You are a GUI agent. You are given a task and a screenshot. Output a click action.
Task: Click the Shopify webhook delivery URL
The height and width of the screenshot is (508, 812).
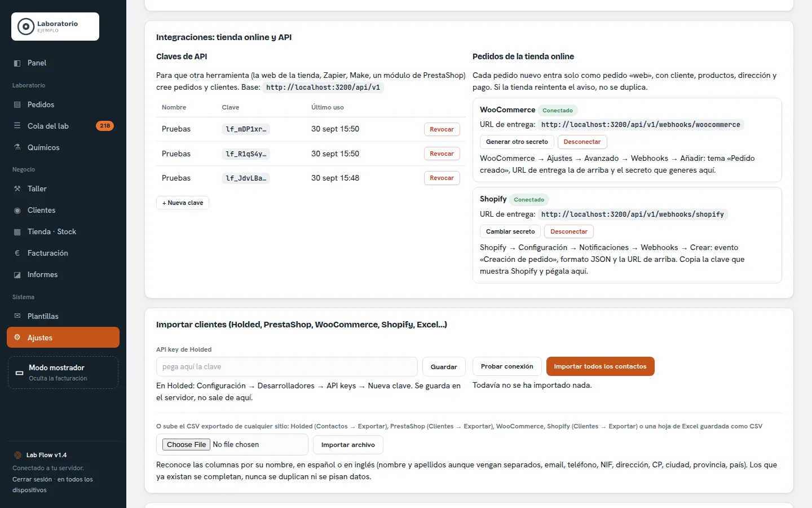(x=632, y=214)
